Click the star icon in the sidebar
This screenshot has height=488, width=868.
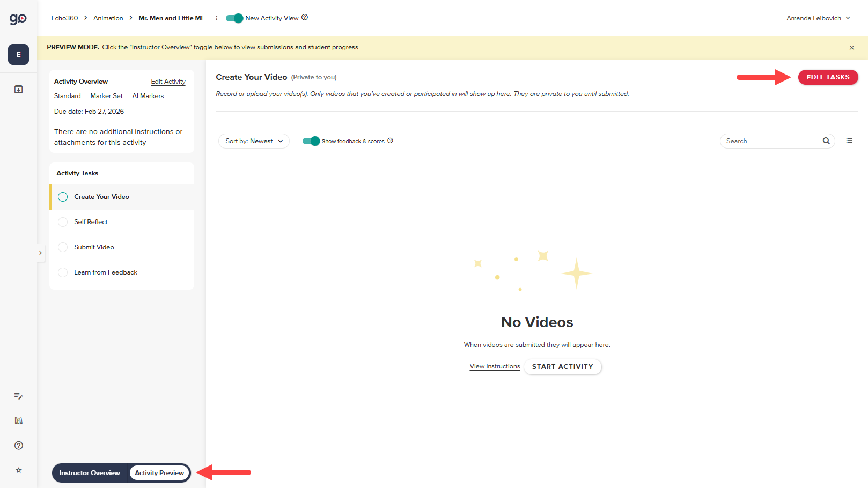tap(18, 470)
